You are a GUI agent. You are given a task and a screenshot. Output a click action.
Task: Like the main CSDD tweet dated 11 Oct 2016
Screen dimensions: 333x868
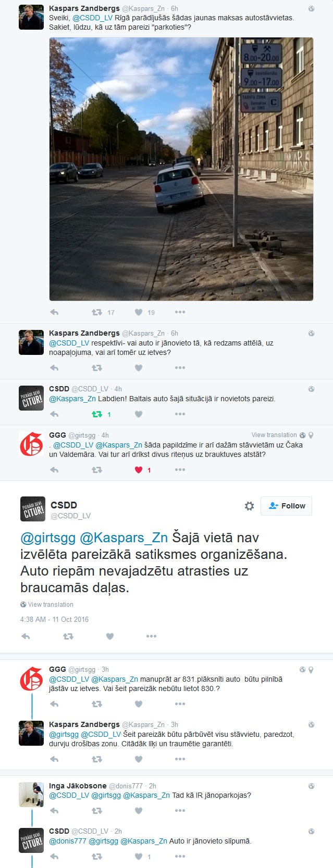tap(110, 636)
